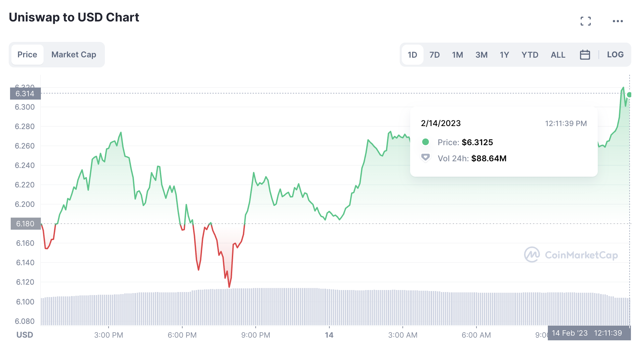Switch to the Market Cap tab
This screenshot has height=342, width=644.
click(74, 55)
